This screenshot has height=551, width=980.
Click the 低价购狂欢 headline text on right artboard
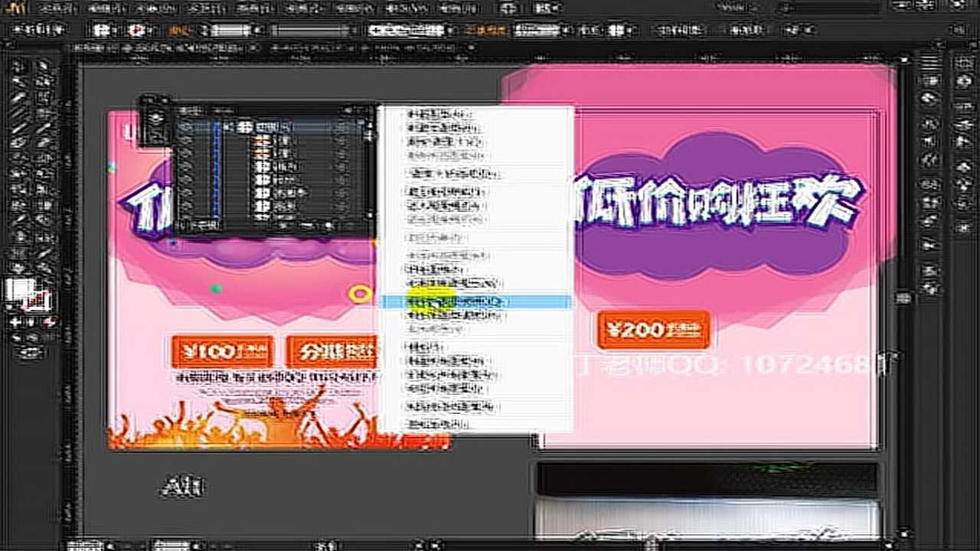(718, 202)
